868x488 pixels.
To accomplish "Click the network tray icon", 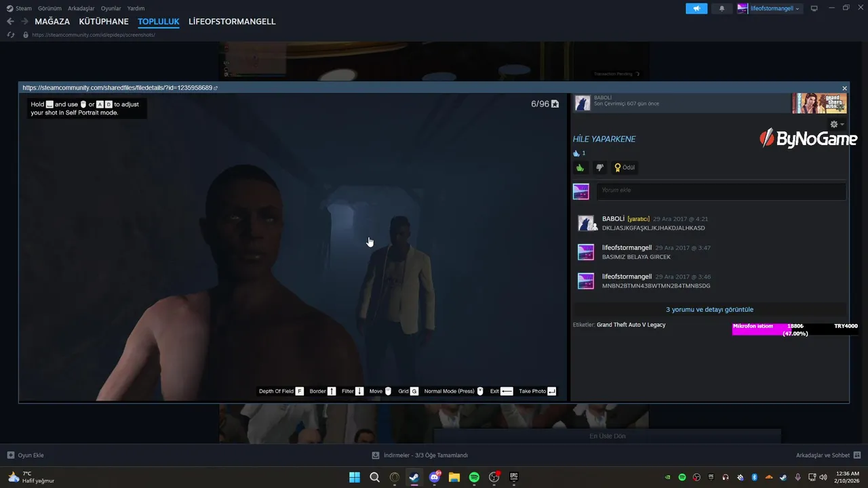I will [x=812, y=477].
